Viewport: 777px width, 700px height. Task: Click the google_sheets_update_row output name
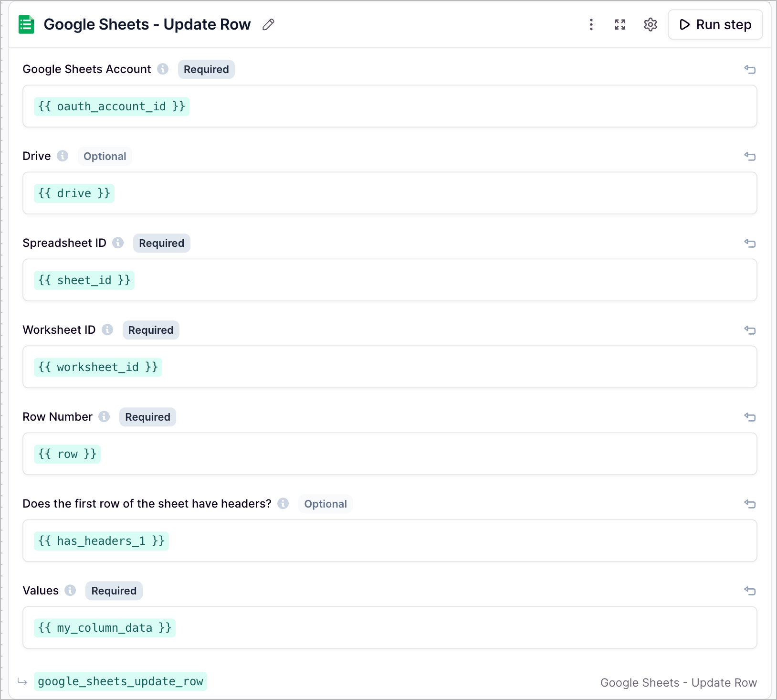[120, 681]
